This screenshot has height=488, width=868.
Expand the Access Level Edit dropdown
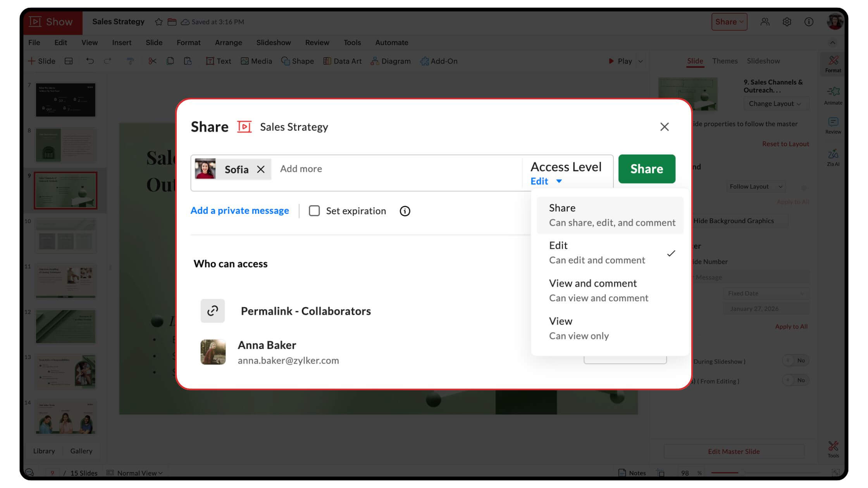click(546, 181)
